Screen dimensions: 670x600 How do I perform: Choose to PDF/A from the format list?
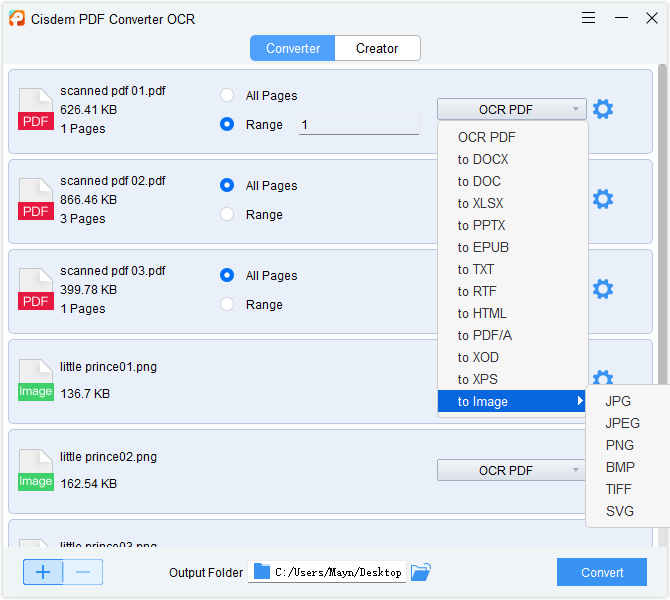click(513, 335)
